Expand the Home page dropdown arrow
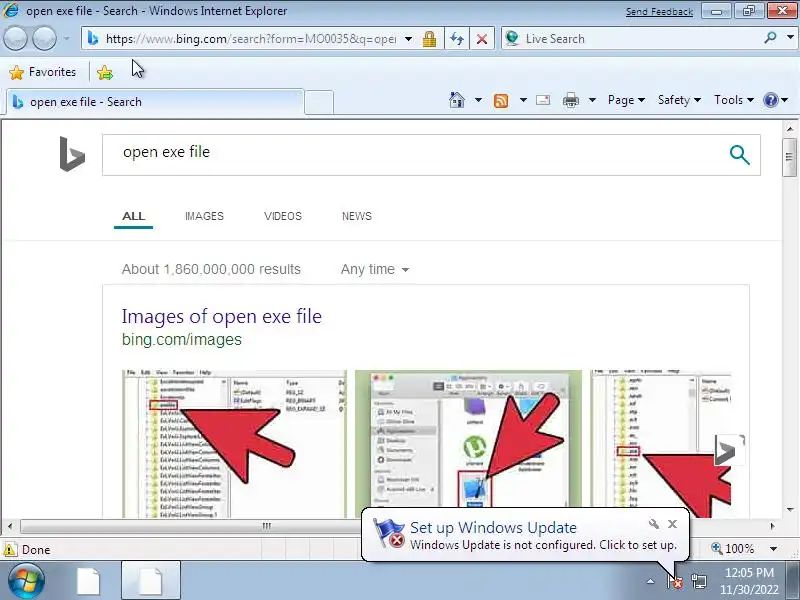Image resolution: width=800 pixels, height=600 pixels. coord(478,100)
